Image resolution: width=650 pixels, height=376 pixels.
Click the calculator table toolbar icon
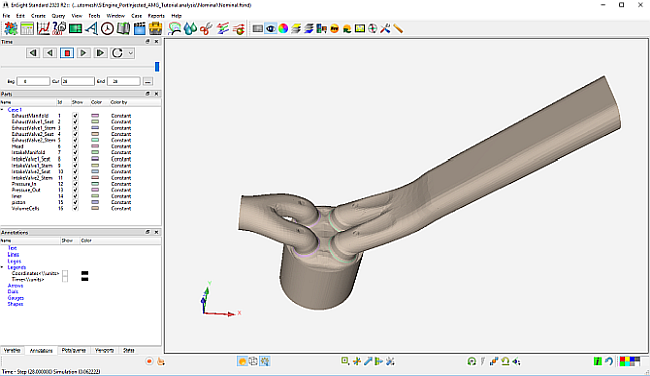[27, 29]
